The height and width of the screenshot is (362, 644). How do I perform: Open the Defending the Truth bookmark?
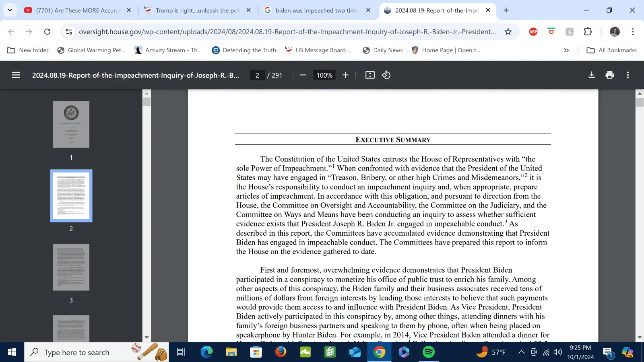point(244,50)
